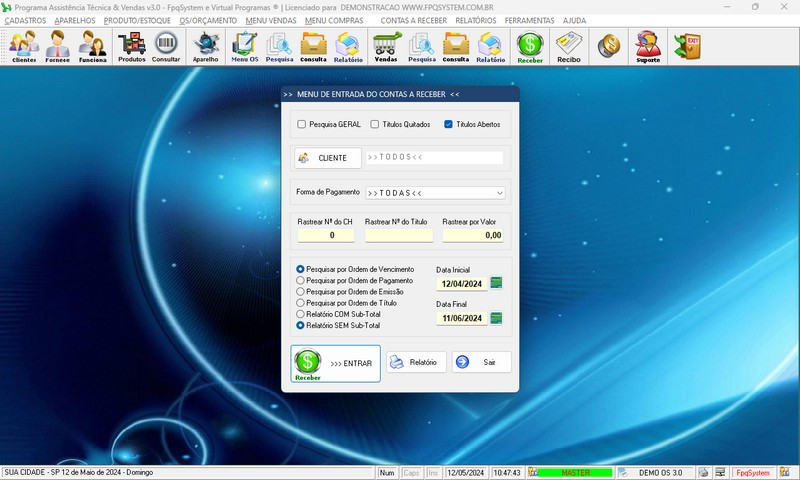This screenshot has height=480, width=800.
Task: Click the Aparelho toolbar icon
Action: 205,46
